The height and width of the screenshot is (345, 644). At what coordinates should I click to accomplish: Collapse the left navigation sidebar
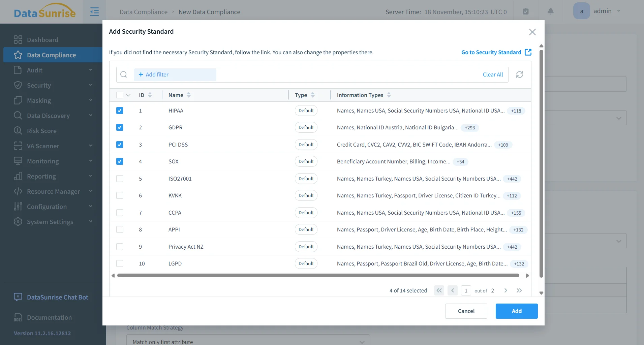(x=95, y=11)
